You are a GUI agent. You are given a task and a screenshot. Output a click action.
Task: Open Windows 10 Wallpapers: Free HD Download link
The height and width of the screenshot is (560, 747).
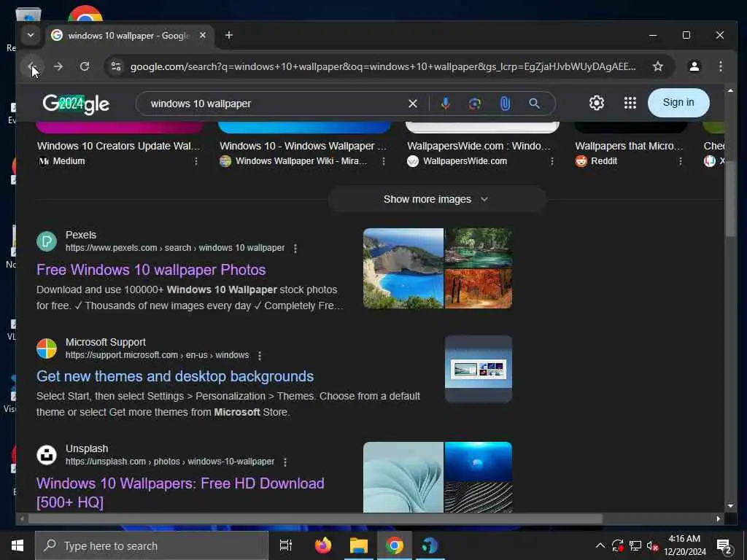click(180, 493)
